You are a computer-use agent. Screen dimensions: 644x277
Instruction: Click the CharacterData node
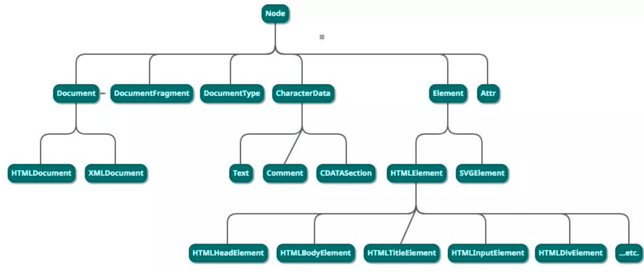[x=303, y=93]
